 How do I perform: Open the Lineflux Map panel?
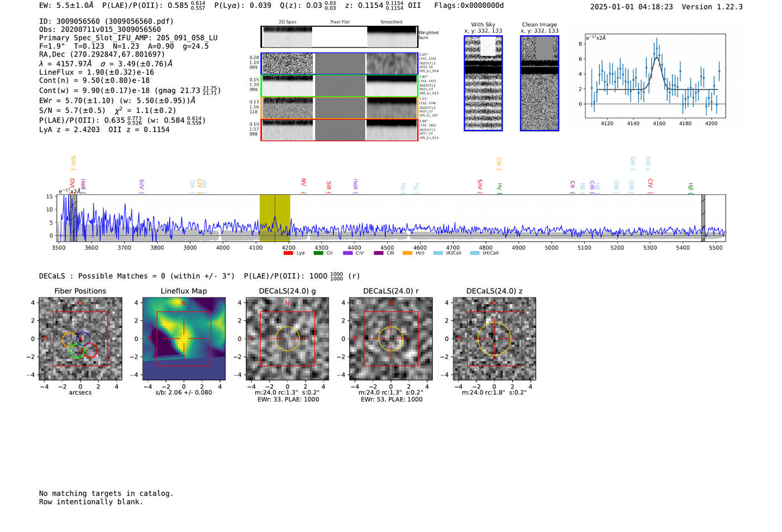point(184,339)
